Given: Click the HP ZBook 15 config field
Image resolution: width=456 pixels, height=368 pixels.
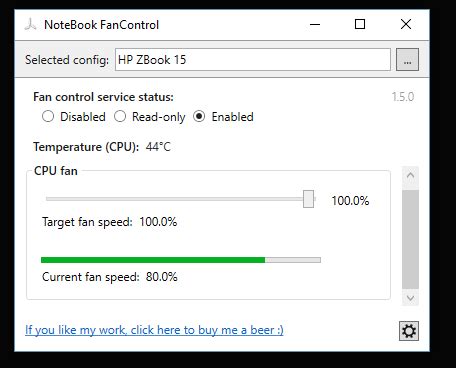Looking at the screenshot, I should pos(253,60).
